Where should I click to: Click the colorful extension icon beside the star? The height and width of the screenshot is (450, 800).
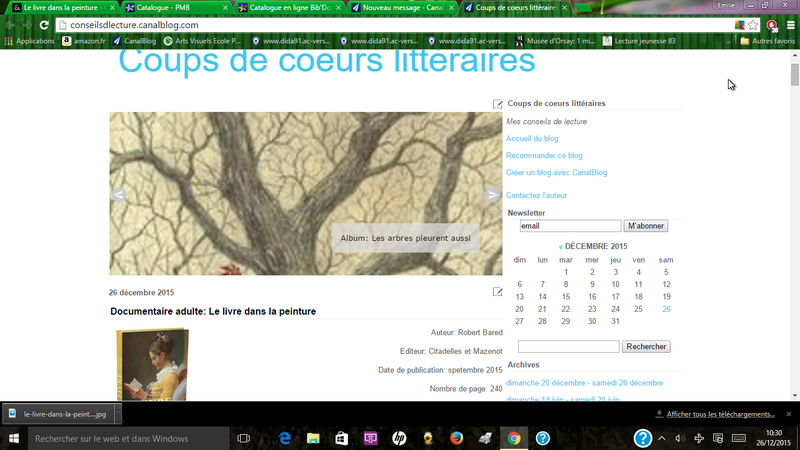[x=739, y=25]
